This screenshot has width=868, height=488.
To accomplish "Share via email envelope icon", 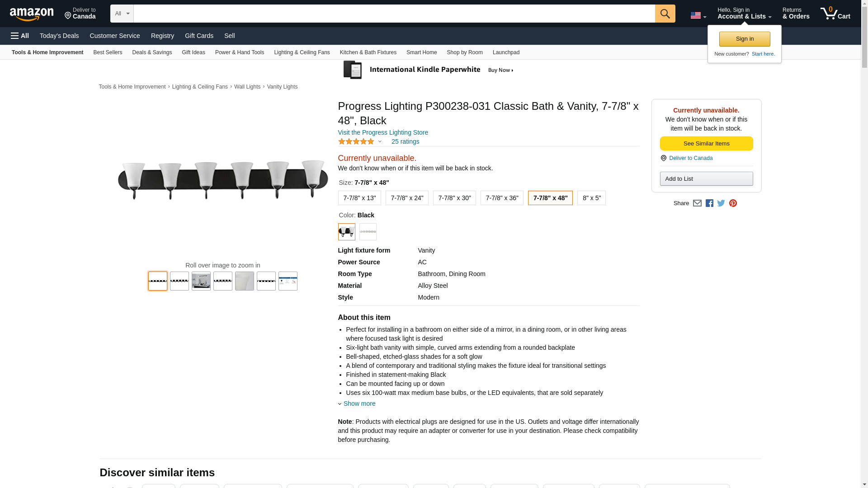I will click(x=697, y=203).
